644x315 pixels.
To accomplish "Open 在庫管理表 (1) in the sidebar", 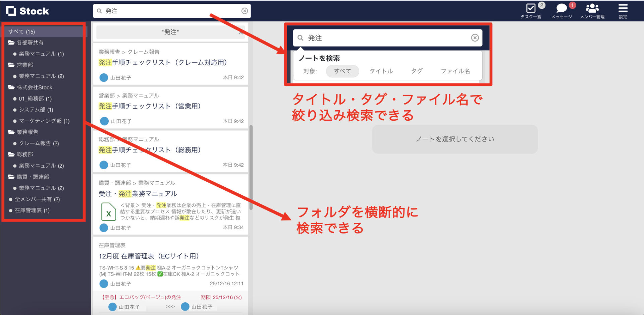I will (32, 210).
